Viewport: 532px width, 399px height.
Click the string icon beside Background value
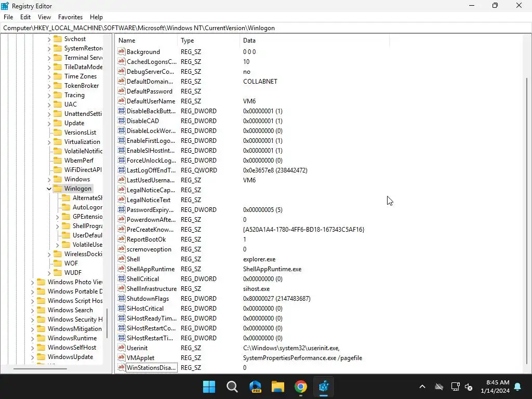(122, 51)
